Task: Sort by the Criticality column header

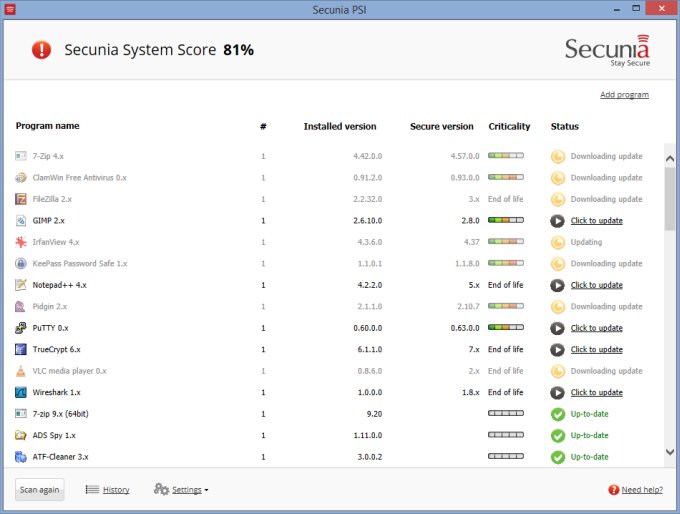Action: [509, 127]
